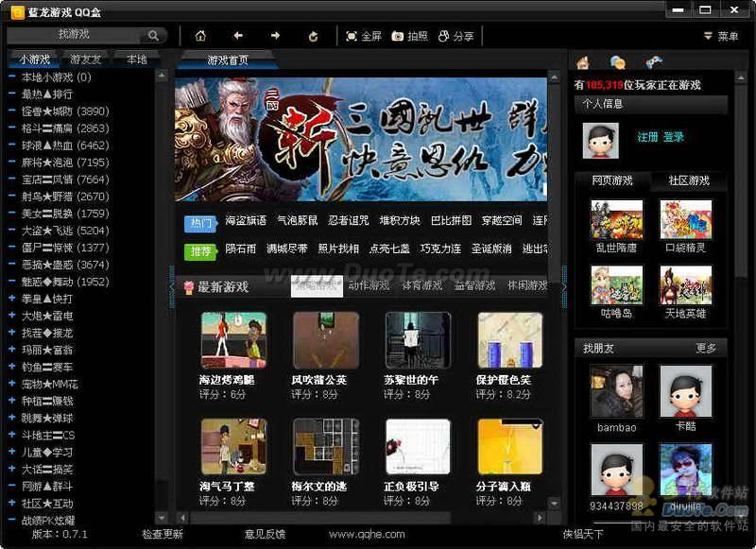Click 意见反馈 feedback link
This screenshot has width=756, height=549.
coord(265,534)
